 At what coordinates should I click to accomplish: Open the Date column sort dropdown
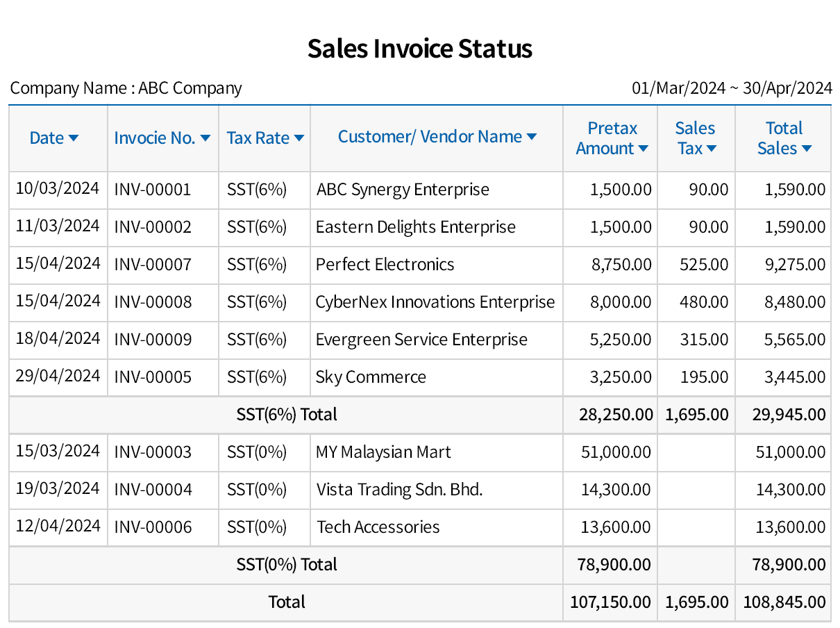tap(74, 138)
